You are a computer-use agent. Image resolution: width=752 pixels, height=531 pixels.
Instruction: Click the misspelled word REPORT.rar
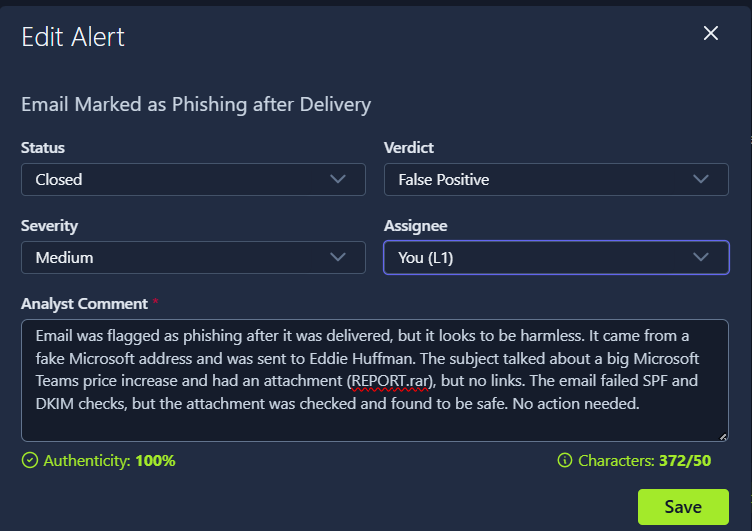pyautogui.click(x=391, y=381)
